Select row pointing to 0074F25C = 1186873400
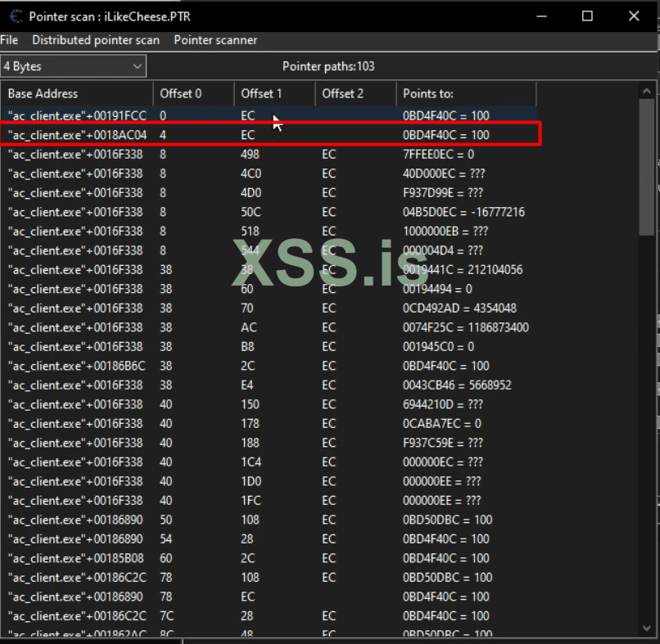The width and height of the screenshot is (660, 644). (269, 327)
